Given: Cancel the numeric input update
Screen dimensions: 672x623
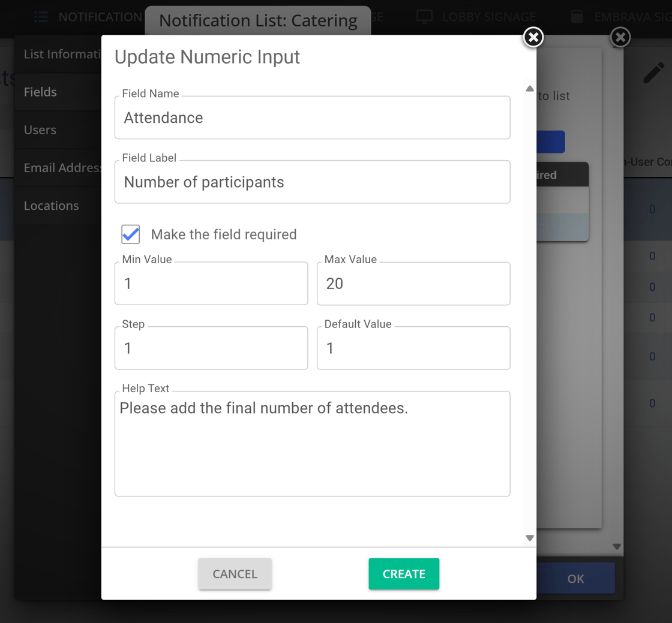Looking at the screenshot, I should click(235, 574).
